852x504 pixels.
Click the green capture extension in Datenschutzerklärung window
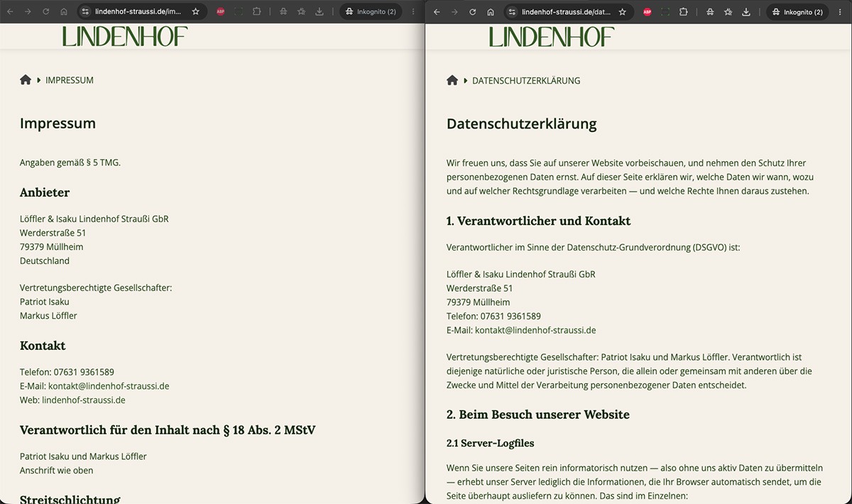665,11
